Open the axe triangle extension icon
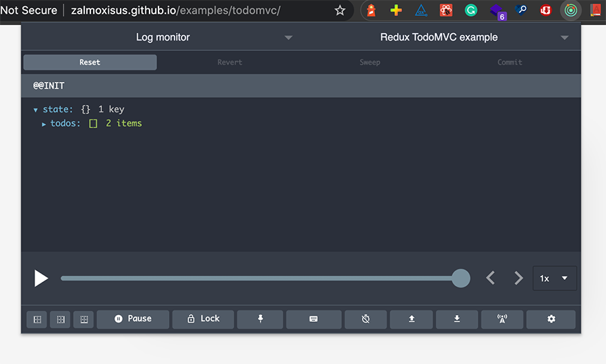 click(421, 10)
